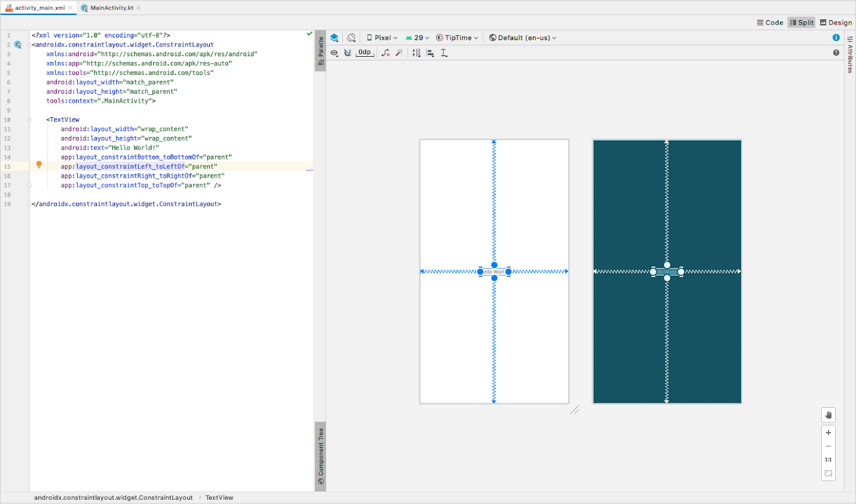Click the orientation for preview icon
The image size is (856, 504).
tap(352, 38)
